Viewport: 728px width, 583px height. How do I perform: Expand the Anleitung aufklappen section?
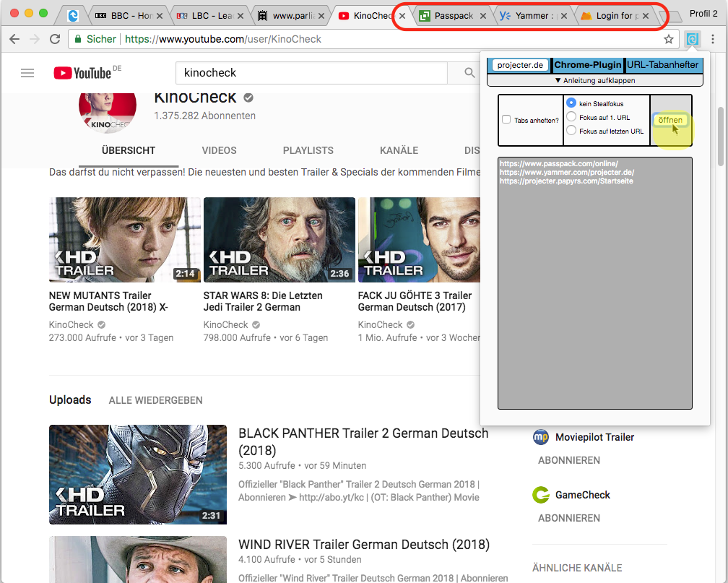(x=594, y=80)
